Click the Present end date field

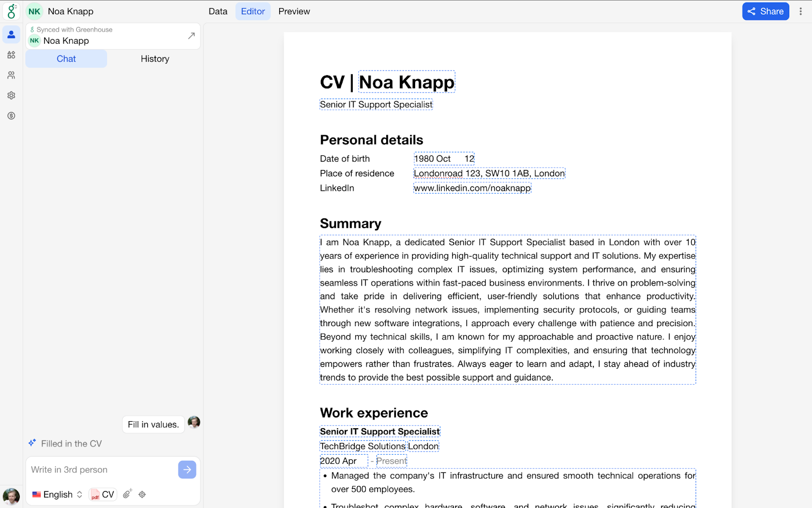click(391, 461)
